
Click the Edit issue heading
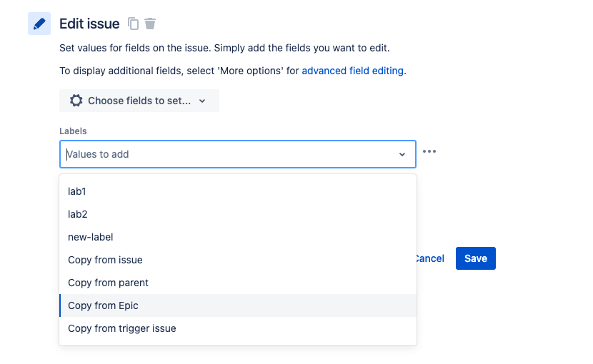click(89, 24)
